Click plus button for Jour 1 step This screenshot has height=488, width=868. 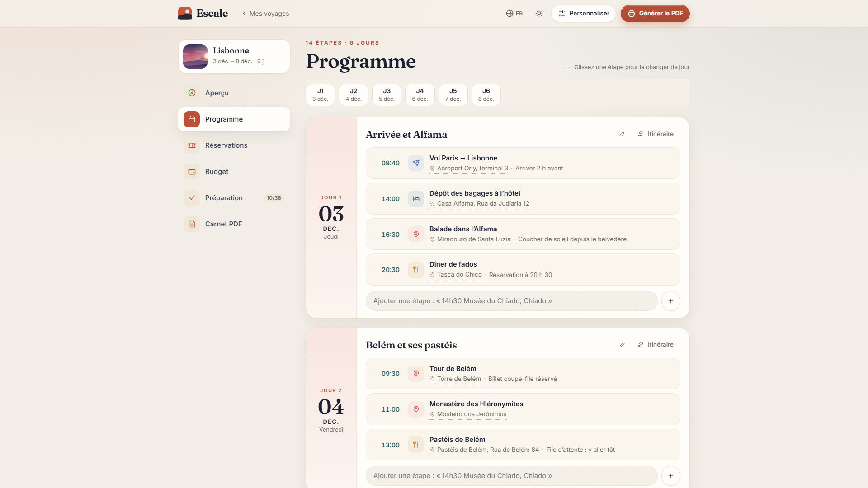(x=671, y=301)
